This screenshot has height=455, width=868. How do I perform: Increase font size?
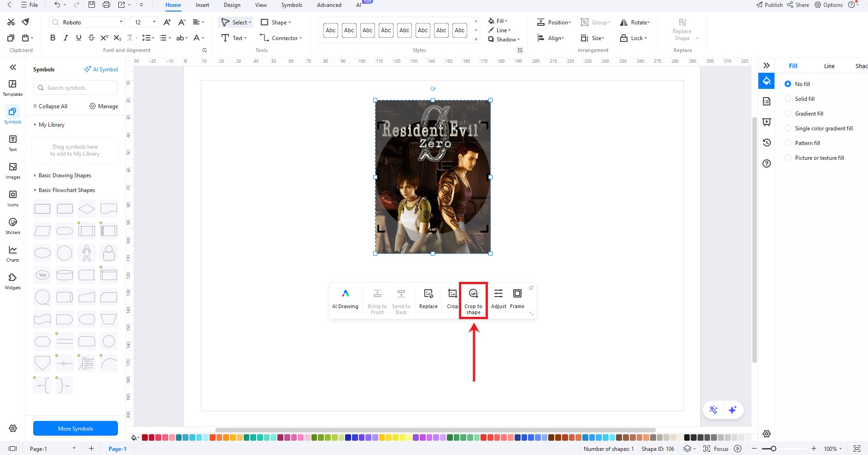coord(167,22)
